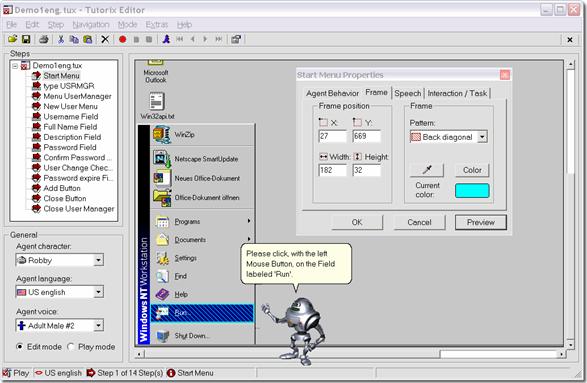This screenshot has height=383, width=587.
Task: Switch to the Speech tab
Action: 408,93
